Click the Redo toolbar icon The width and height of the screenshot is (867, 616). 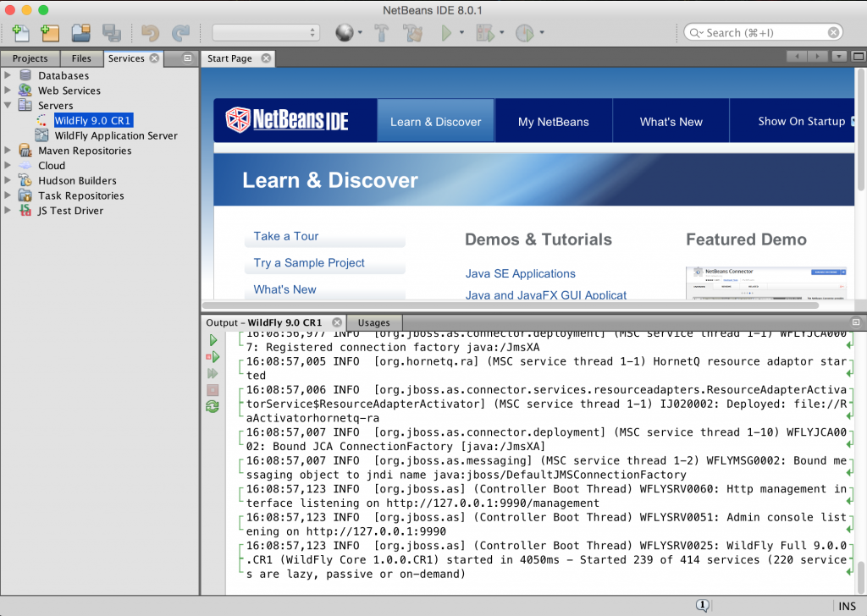181,33
